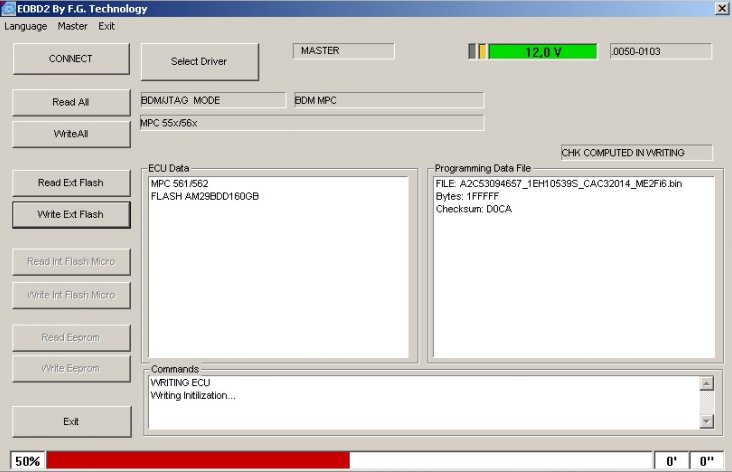Click the MPC 55x/56x field
Image resolution: width=732 pixels, height=472 pixels.
point(312,123)
